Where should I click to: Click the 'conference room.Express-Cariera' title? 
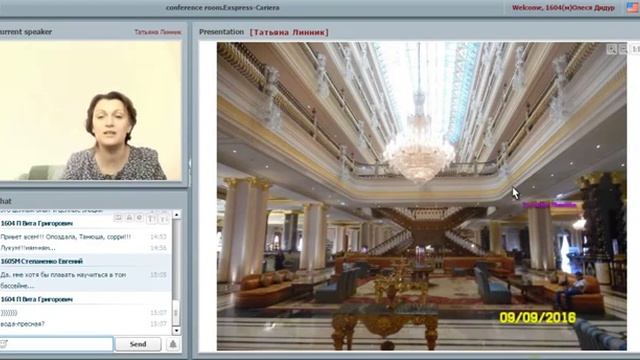[x=223, y=7]
